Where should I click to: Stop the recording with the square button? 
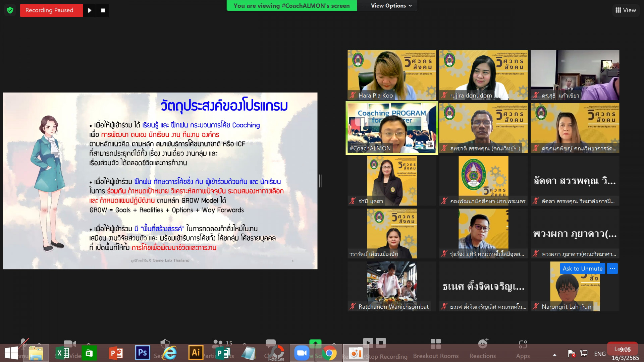click(x=103, y=10)
